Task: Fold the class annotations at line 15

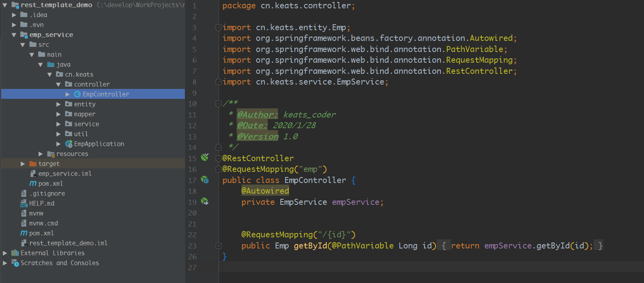Action: click(x=218, y=158)
